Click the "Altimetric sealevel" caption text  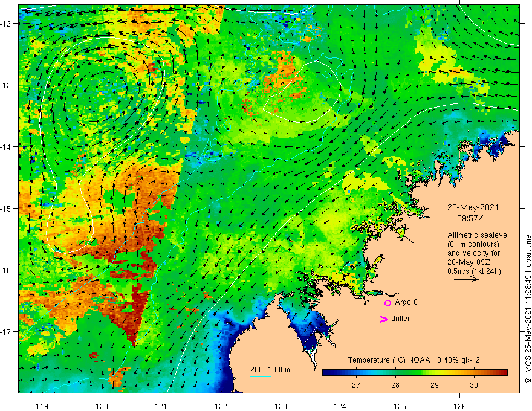click(x=478, y=235)
